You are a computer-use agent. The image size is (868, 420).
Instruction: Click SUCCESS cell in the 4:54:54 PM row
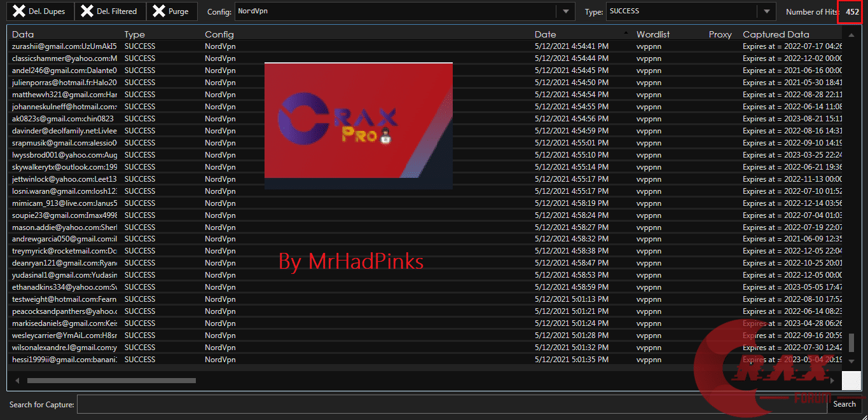coord(140,95)
